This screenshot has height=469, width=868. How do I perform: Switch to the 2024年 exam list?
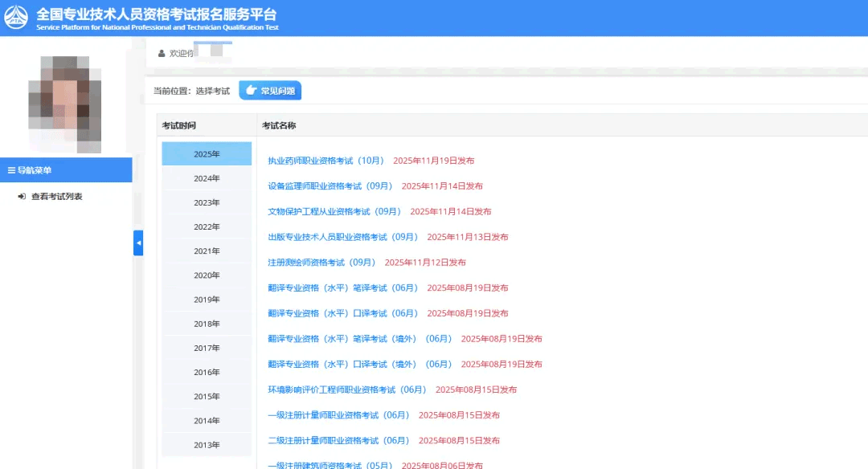click(207, 178)
